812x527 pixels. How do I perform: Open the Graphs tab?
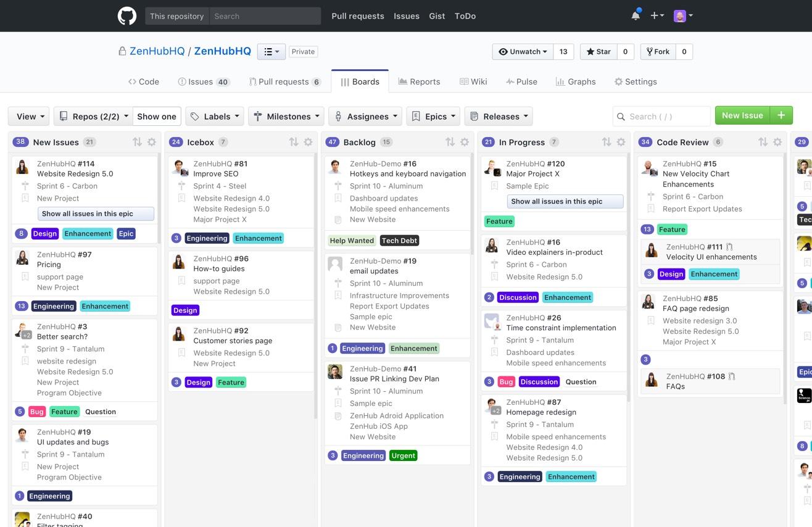pyautogui.click(x=575, y=81)
